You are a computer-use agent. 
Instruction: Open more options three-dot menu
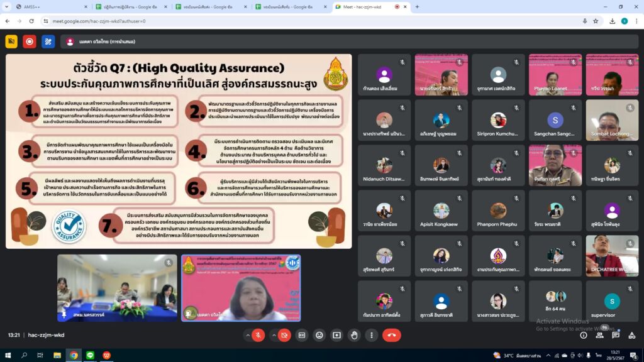click(372, 335)
